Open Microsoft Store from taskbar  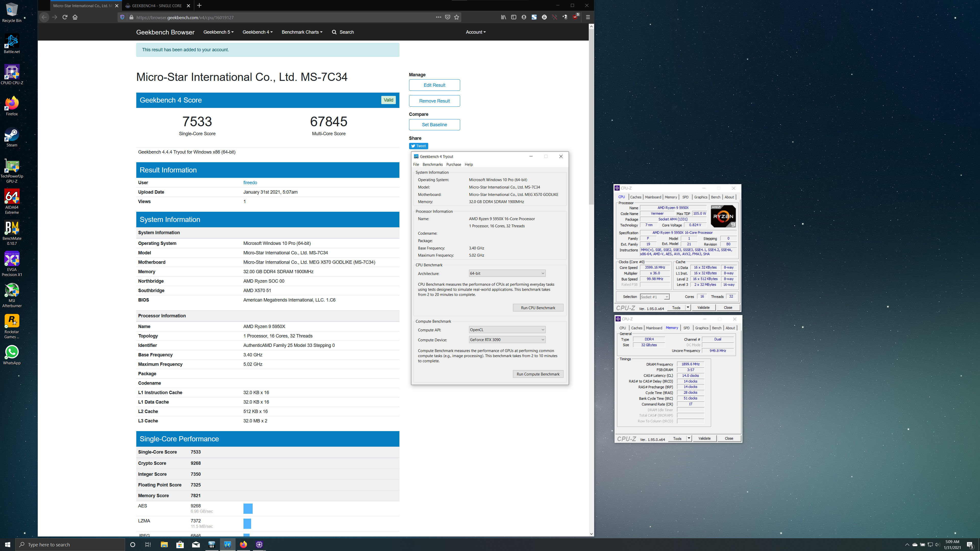[180, 545]
